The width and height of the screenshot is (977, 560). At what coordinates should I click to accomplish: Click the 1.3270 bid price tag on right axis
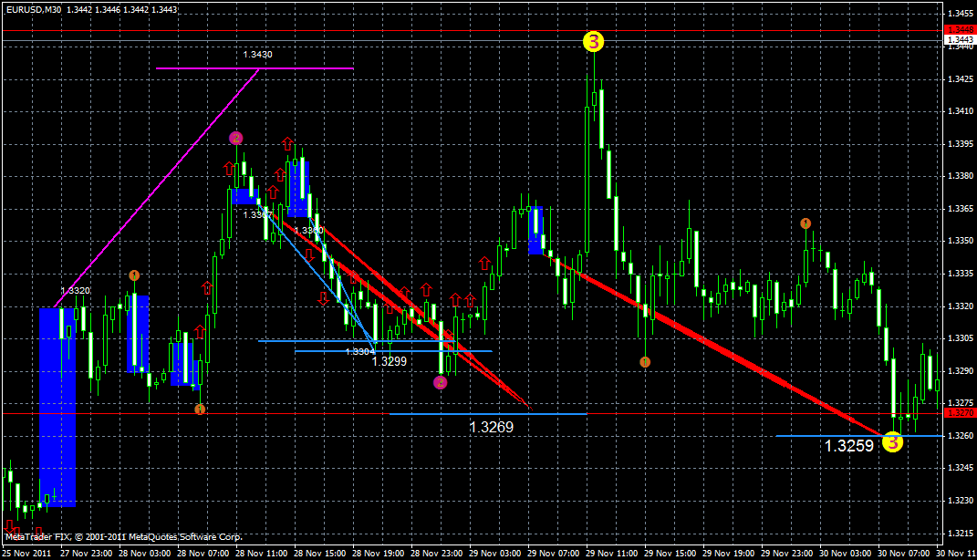click(x=955, y=412)
